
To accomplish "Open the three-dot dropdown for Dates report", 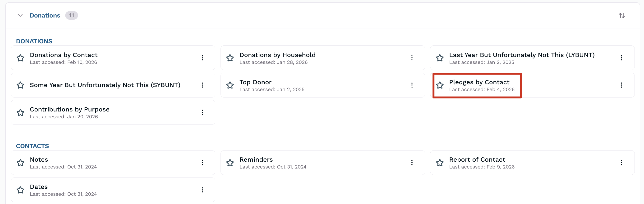I will click(202, 190).
